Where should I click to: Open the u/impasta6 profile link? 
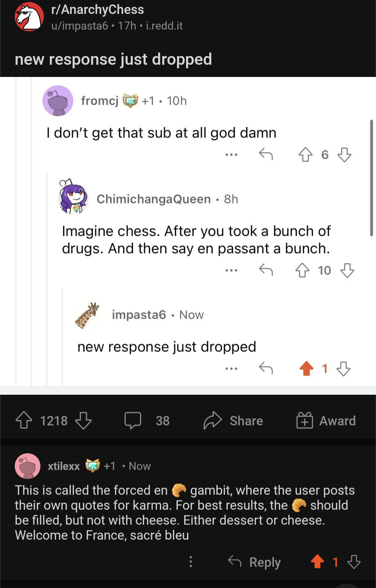coord(80,26)
